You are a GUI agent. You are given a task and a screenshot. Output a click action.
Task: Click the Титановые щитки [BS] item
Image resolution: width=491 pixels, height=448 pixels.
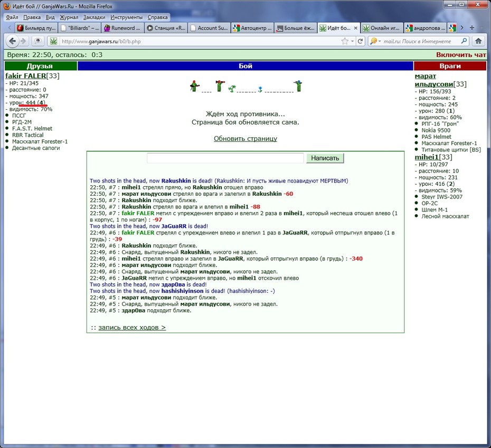[x=451, y=150]
